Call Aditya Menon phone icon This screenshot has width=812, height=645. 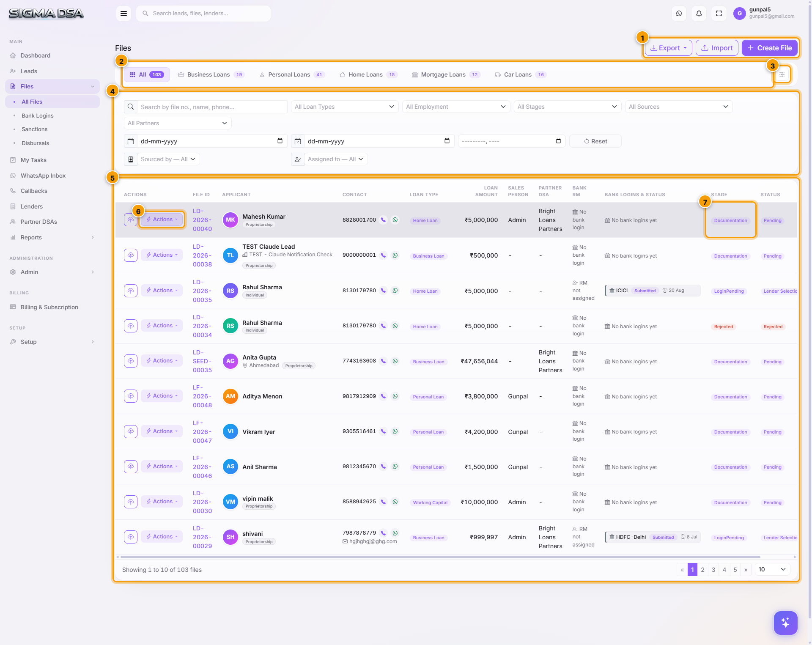(383, 396)
